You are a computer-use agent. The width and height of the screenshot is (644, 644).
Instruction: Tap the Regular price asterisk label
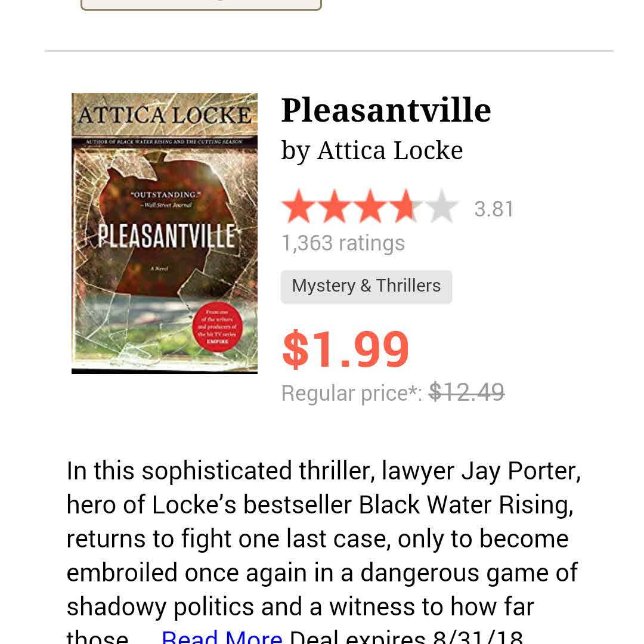point(352,393)
